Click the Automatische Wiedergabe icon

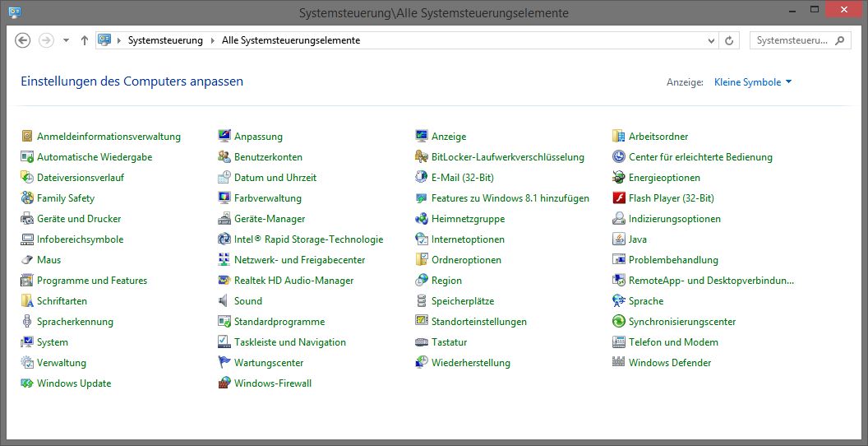[27, 157]
